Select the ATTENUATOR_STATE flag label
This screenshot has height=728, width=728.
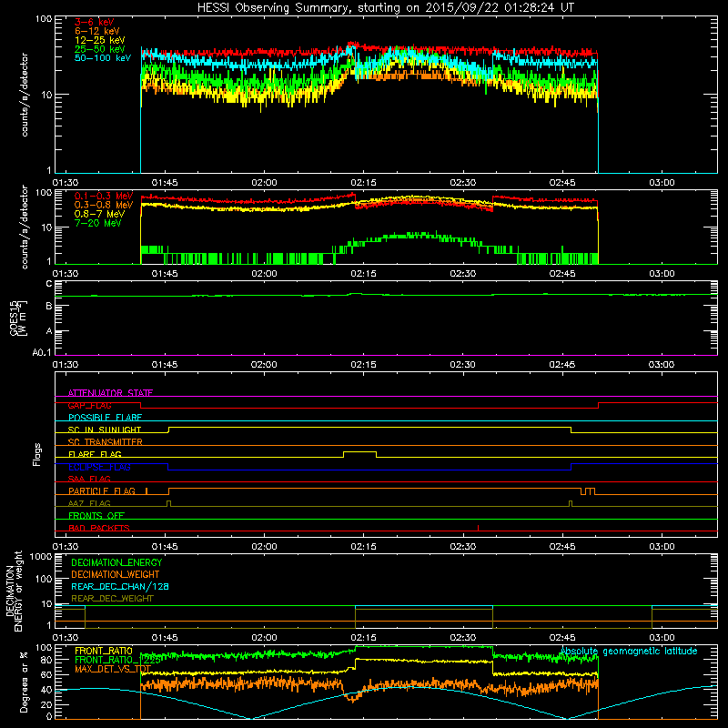point(110,393)
